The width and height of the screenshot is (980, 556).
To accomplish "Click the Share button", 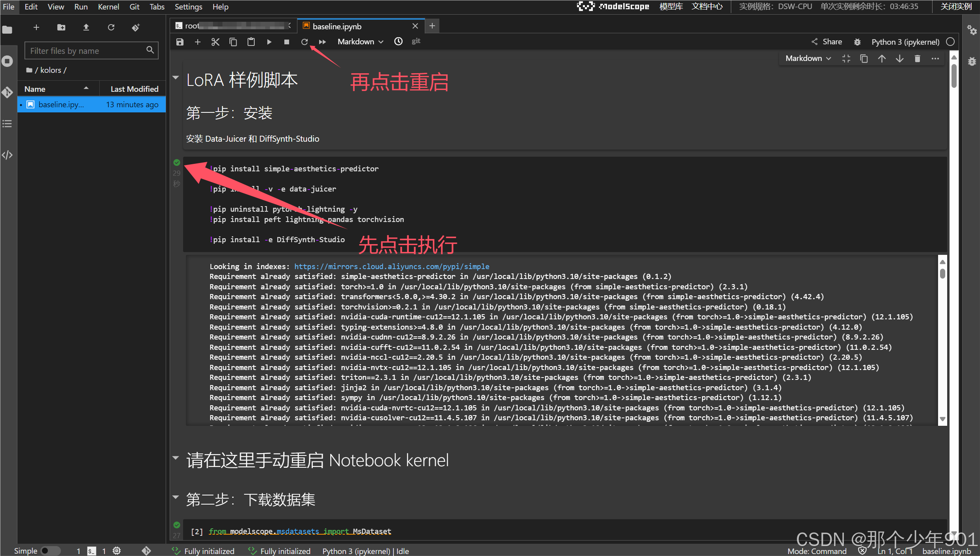I will pos(827,42).
